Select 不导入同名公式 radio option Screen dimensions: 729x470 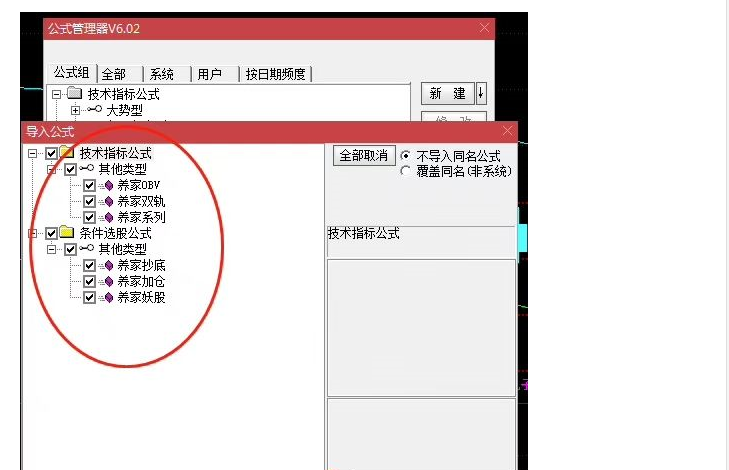pos(405,156)
